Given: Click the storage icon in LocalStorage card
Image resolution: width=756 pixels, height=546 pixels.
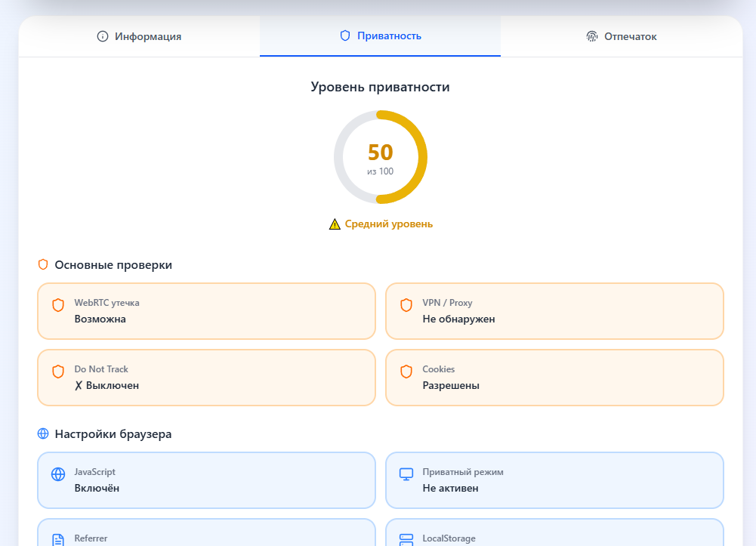Looking at the screenshot, I should click(x=406, y=539).
